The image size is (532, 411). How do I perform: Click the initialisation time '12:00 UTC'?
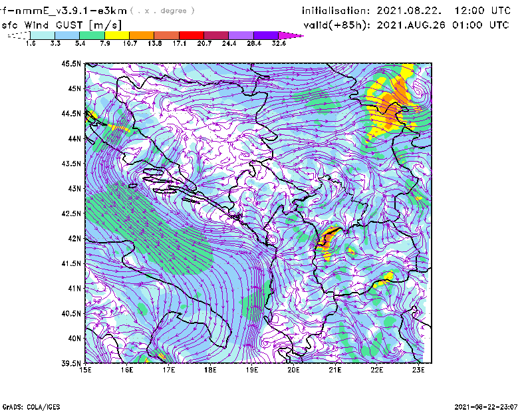click(483, 11)
